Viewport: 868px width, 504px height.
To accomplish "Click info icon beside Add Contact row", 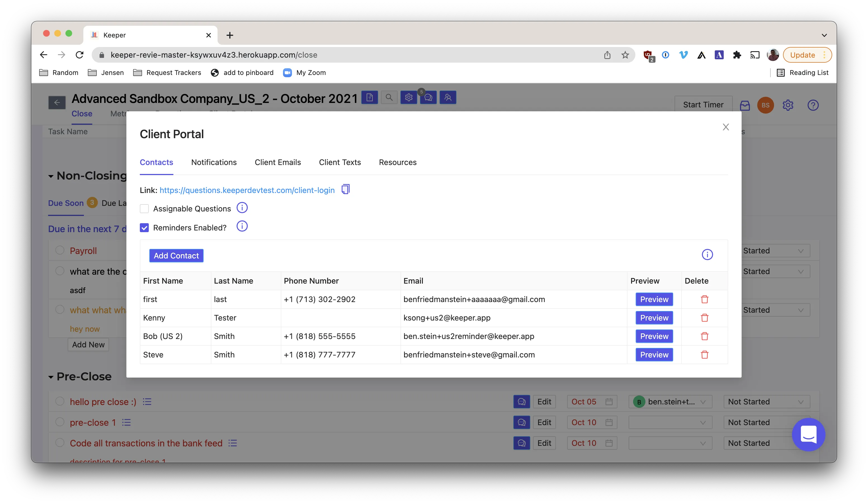I will click(707, 255).
